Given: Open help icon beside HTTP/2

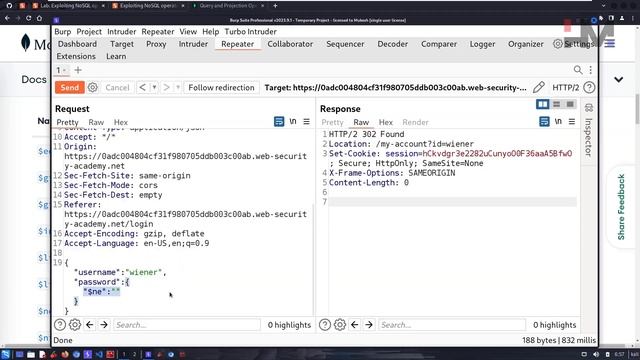Looking at the screenshot, I should click(x=589, y=87).
